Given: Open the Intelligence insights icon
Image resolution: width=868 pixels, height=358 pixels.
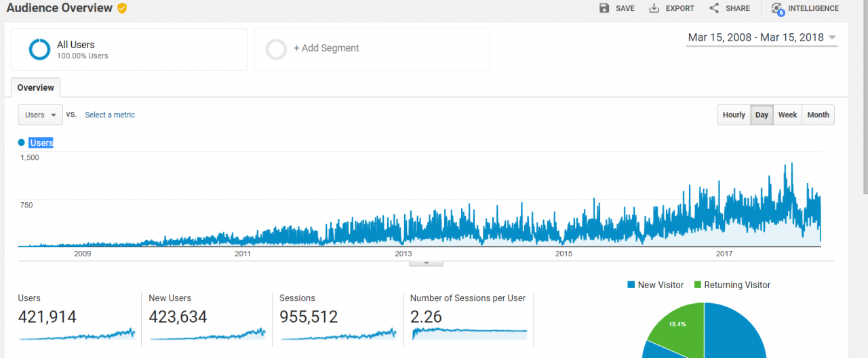Looking at the screenshot, I should pos(778,9).
